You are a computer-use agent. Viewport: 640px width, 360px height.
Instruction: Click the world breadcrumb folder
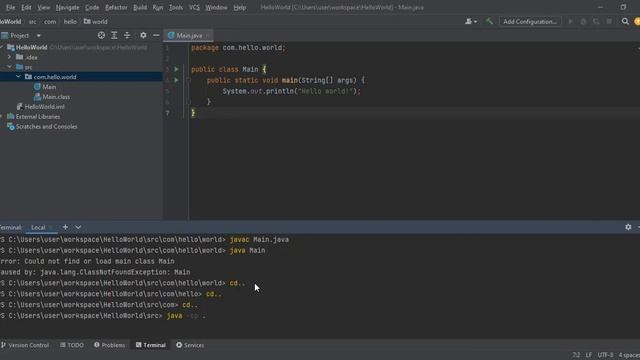point(96,22)
